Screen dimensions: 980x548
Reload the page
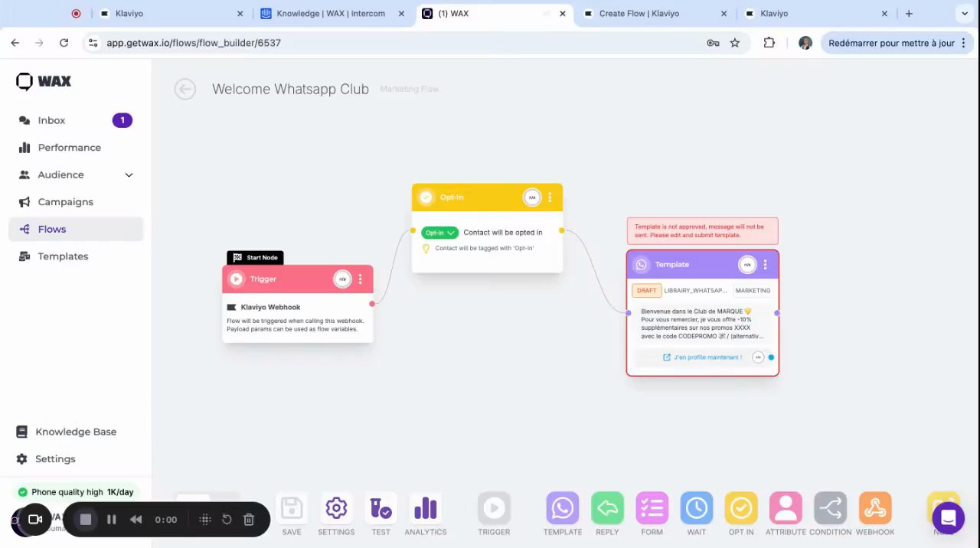64,43
